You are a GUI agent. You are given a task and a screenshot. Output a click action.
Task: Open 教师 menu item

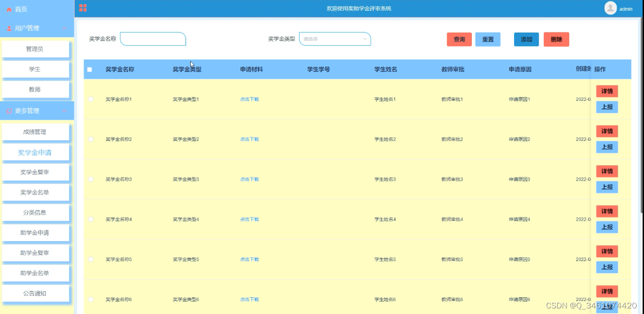pos(35,90)
